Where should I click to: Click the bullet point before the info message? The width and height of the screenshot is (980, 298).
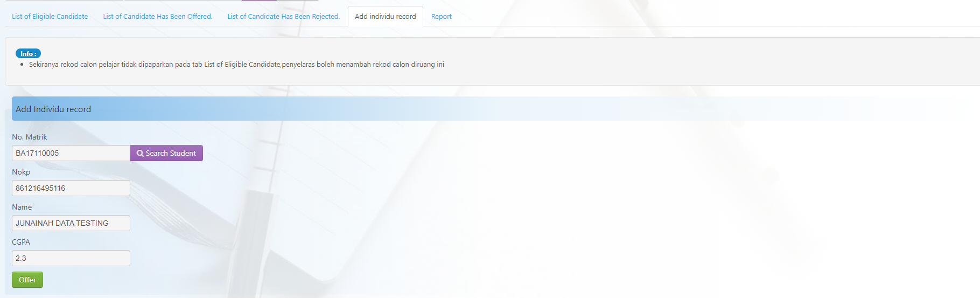(x=22, y=65)
